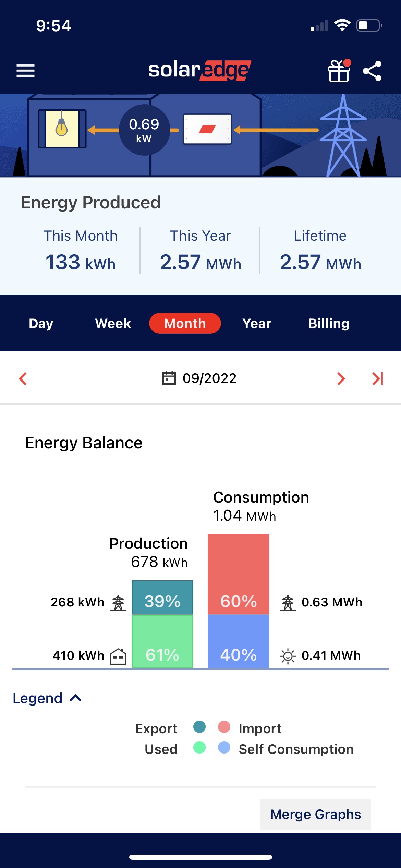Tap the 0.69 kW power circle

(x=144, y=130)
